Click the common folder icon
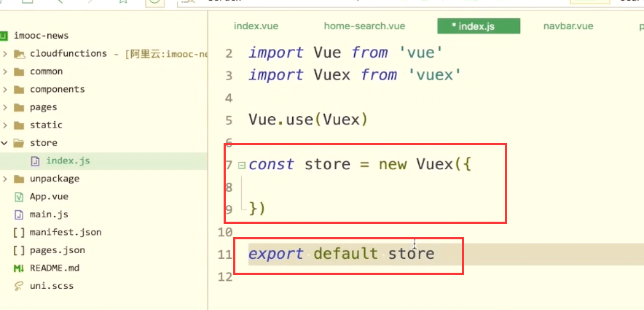 [x=18, y=71]
